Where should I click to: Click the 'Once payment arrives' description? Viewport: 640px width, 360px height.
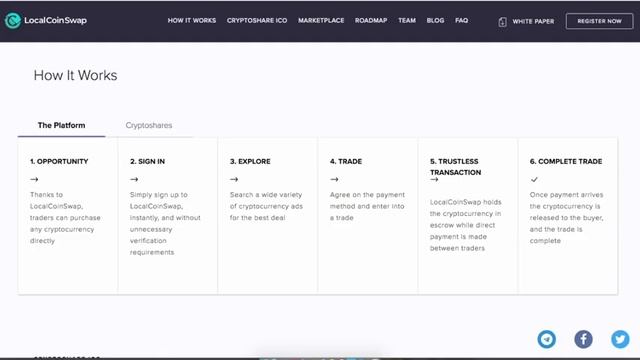pyautogui.click(x=567, y=218)
